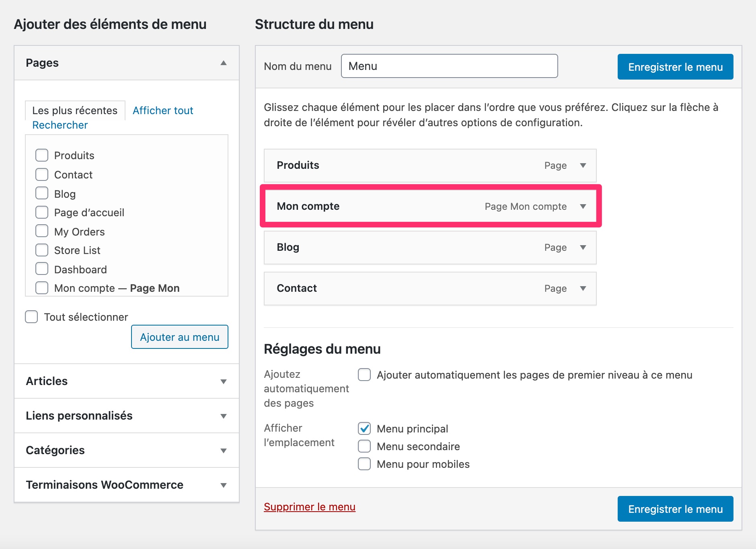
Task: Collapse the Pages panel
Action: click(224, 63)
